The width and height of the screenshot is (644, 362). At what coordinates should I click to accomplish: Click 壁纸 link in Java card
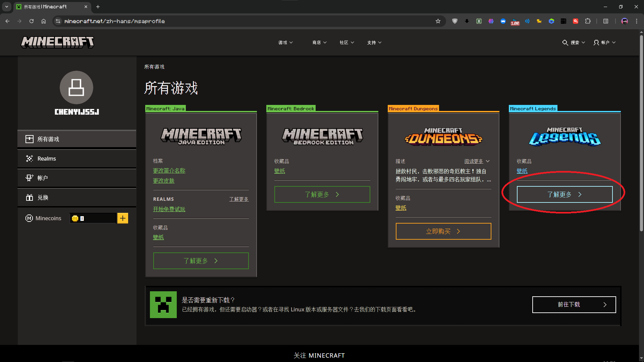pos(158,237)
